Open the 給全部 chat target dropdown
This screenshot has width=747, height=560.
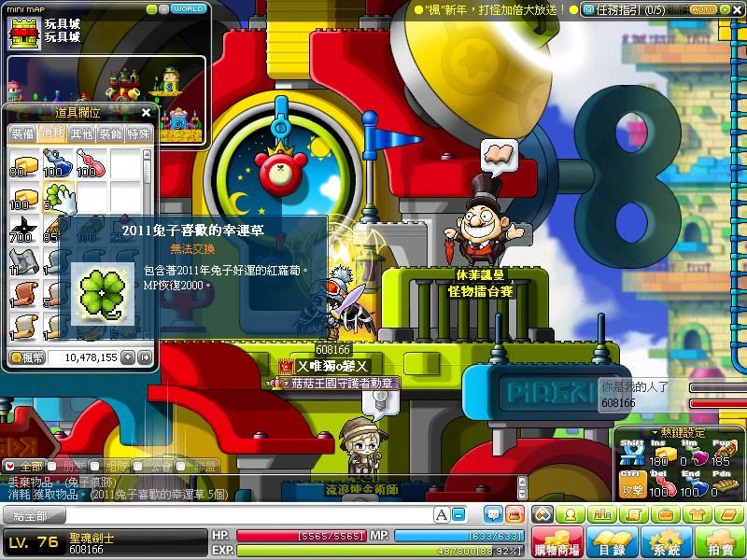tap(34, 516)
